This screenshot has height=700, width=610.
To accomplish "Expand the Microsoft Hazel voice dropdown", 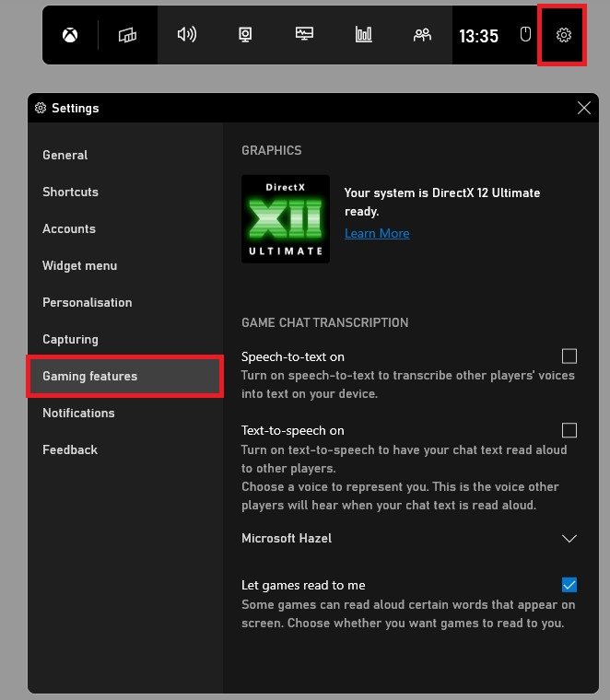I will (x=569, y=539).
